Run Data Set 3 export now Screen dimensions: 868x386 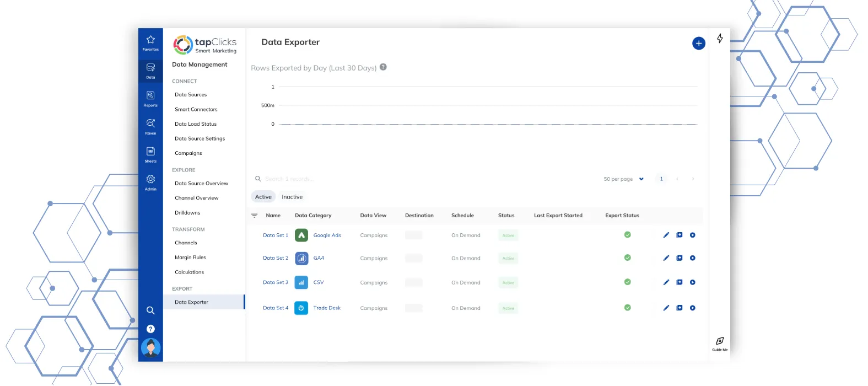[x=693, y=282]
